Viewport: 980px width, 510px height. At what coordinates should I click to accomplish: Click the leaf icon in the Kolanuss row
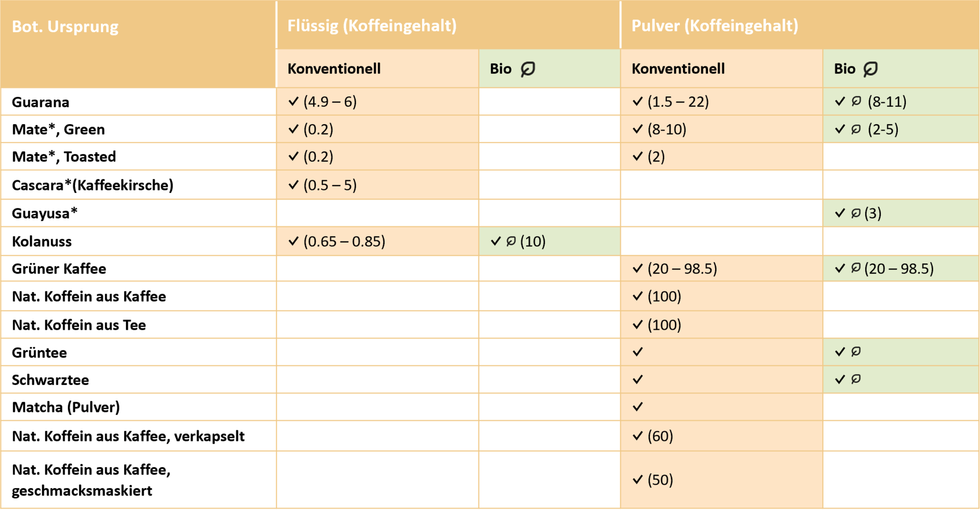point(511,241)
